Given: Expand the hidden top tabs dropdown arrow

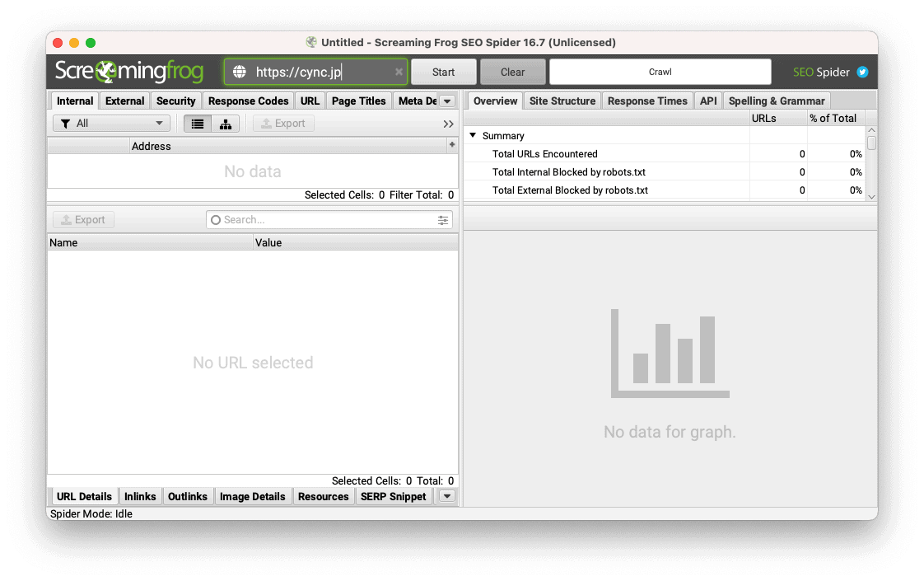Looking at the screenshot, I should pyautogui.click(x=447, y=101).
